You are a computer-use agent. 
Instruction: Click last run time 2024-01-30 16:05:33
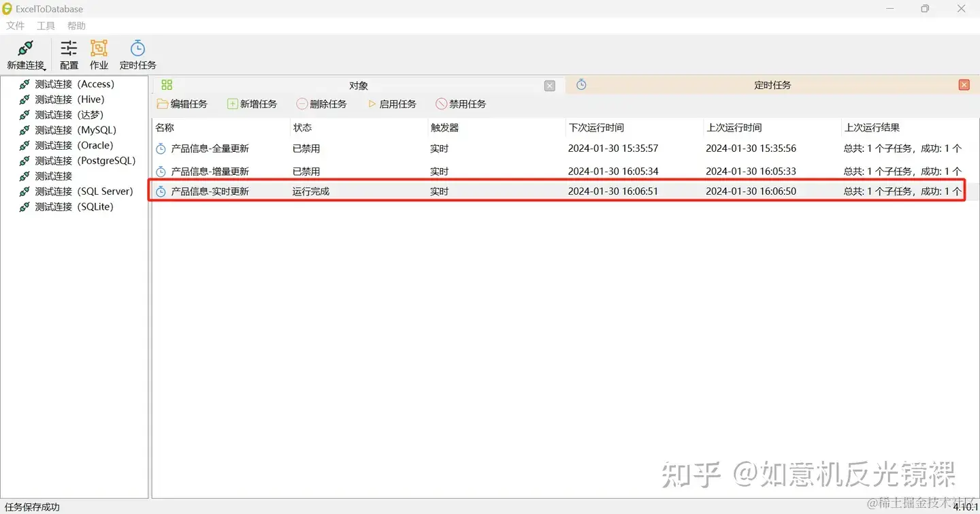click(751, 172)
